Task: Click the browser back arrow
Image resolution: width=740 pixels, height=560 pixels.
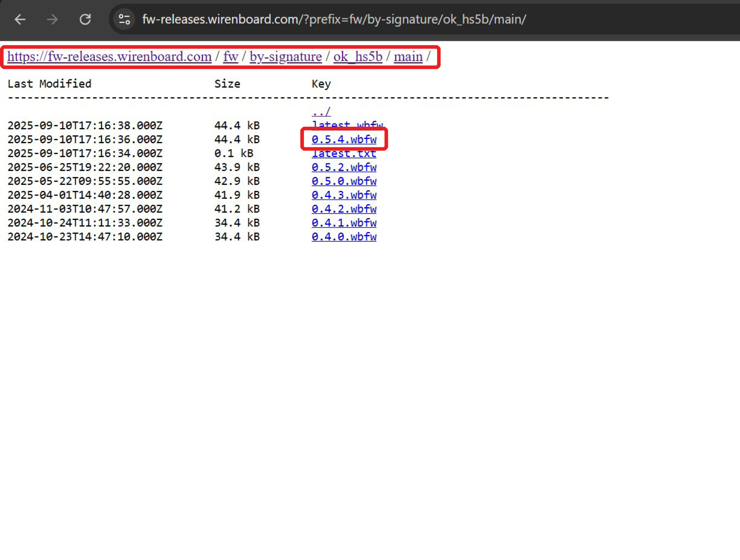Action: pos(20,20)
